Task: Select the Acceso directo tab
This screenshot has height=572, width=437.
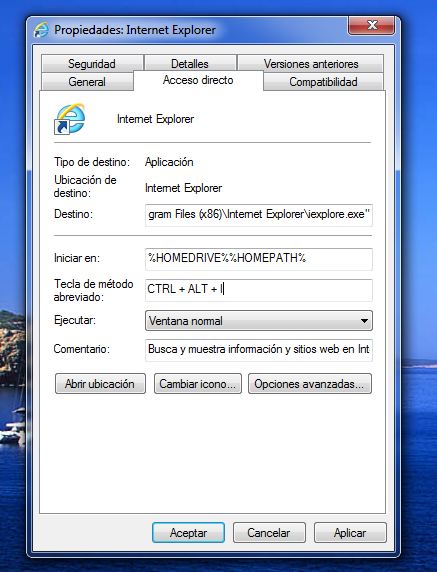Action: coord(198,80)
